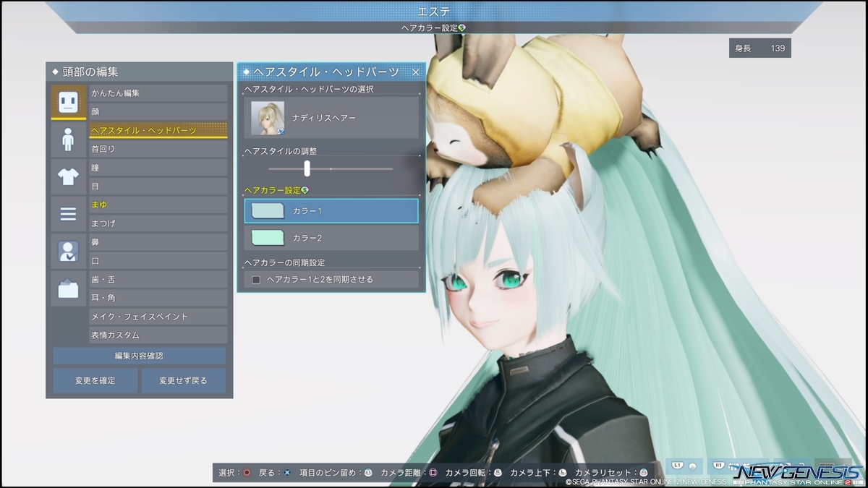The height and width of the screenshot is (488, 868).
Task: Open 目 editing entry
Action: (158, 187)
